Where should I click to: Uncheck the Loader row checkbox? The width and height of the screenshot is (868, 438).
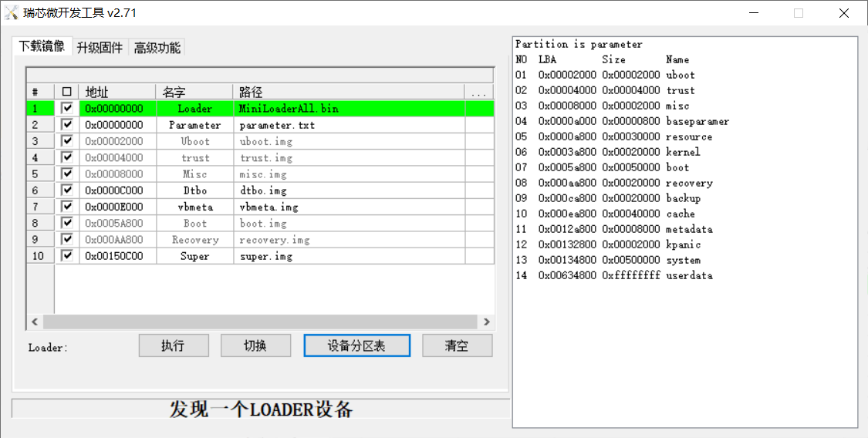(67, 109)
